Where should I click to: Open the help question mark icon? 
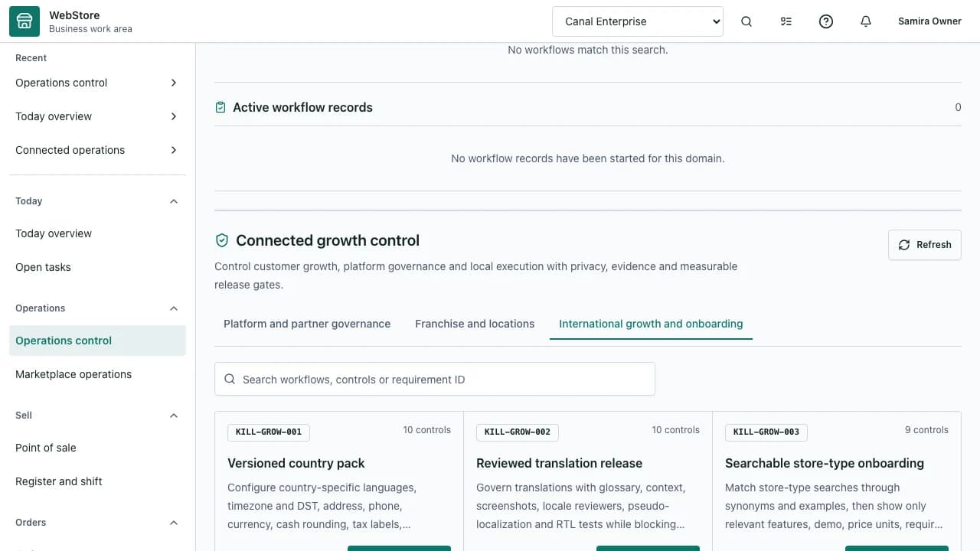(x=826, y=21)
